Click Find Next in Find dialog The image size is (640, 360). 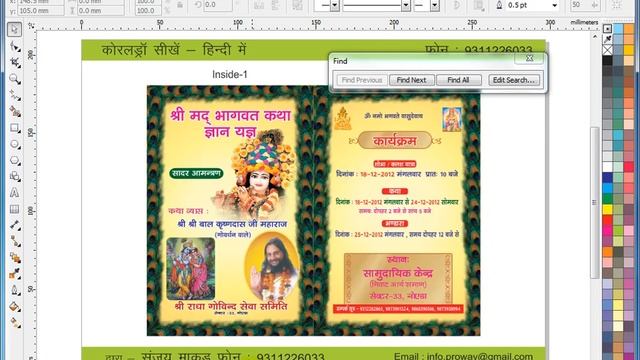tap(411, 80)
